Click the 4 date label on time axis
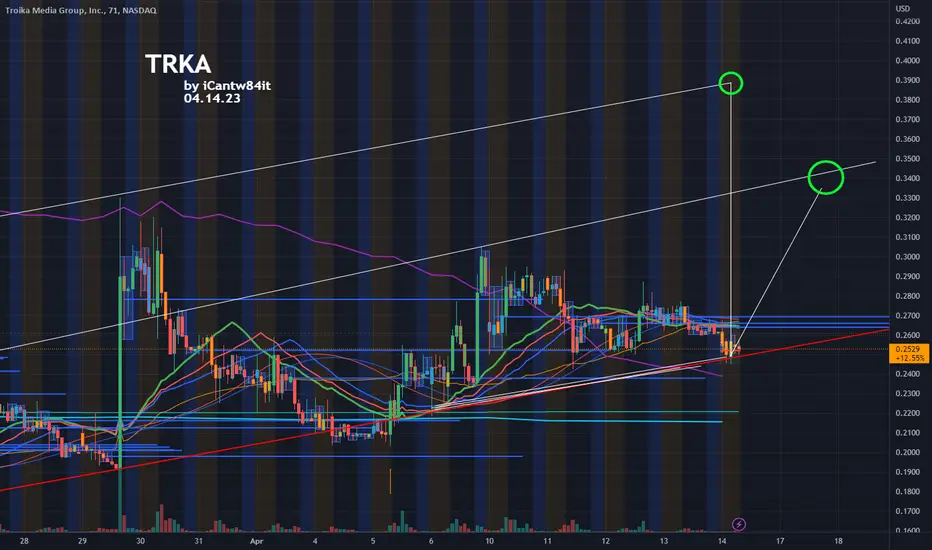Screen dimensions: 932x550 click(315, 541)
